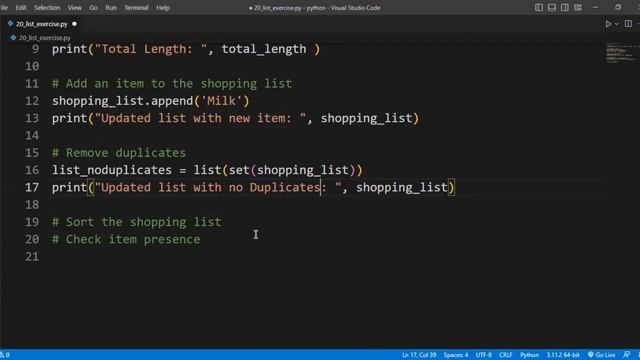Click comment "# Check item presence"

point(126,239)
